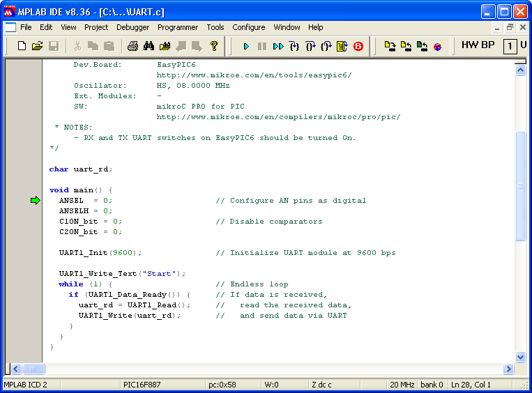
Task: Click the Step Into debugger icon
Action: (294, 46)
